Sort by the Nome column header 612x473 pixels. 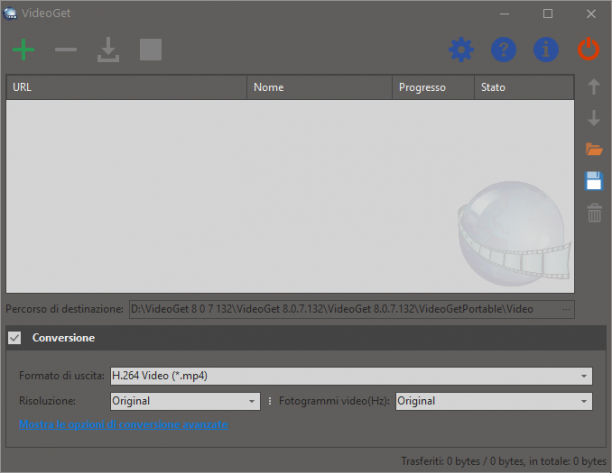click(x=320, y=87)
